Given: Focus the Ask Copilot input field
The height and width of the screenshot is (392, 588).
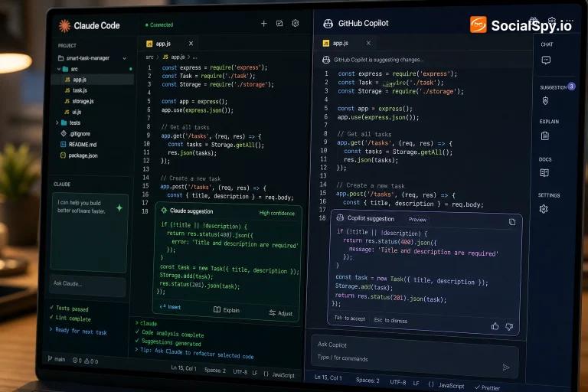Looking at the screenshot, I should [x=415, y=355].
